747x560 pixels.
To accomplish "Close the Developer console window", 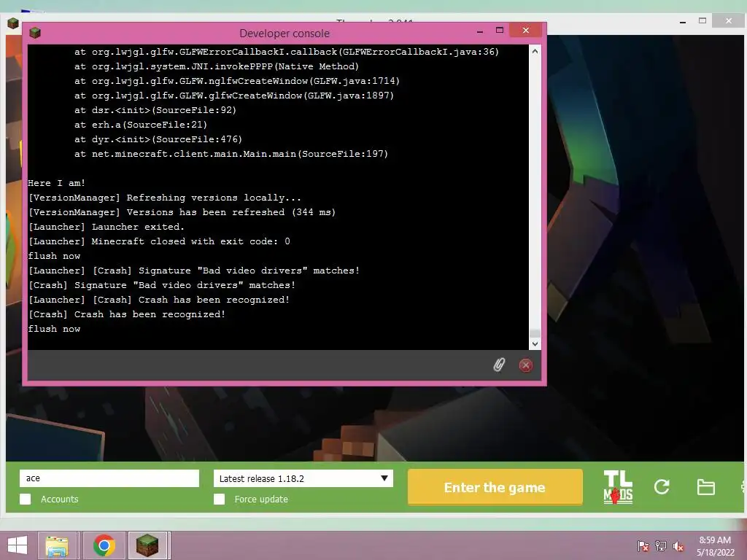I will tap(525, 31).
